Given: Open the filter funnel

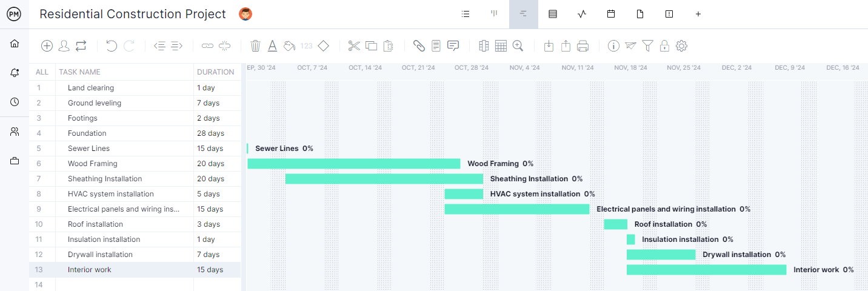Looking at the screenshot, I should [648, 45].
